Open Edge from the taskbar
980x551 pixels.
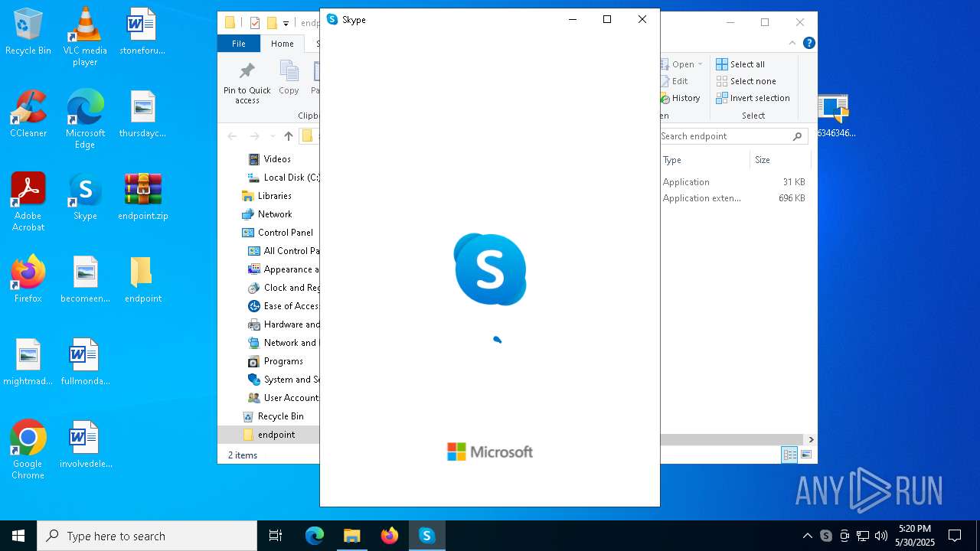(x=315, y=536)
